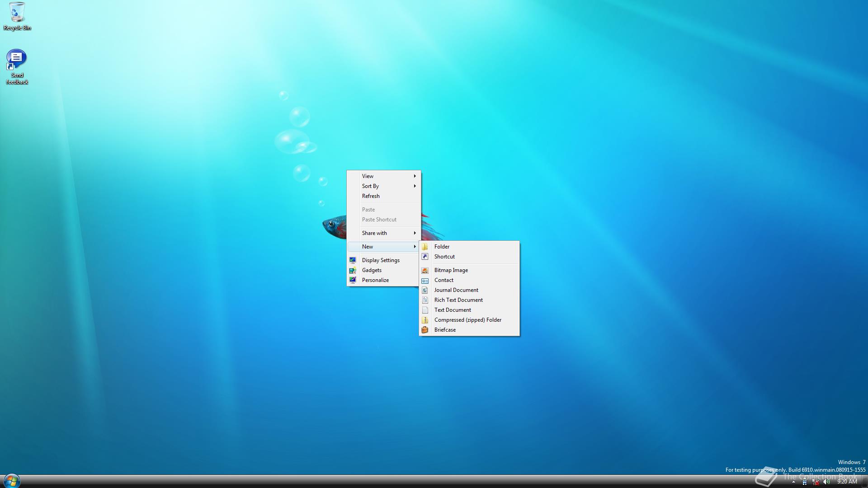Click the 9:20 AM taskbar clock

pyautogui.click(x=847, y=482)
